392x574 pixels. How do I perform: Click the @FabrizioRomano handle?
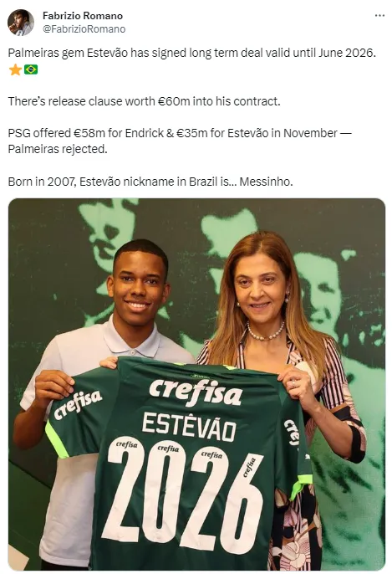click(84, 29)
